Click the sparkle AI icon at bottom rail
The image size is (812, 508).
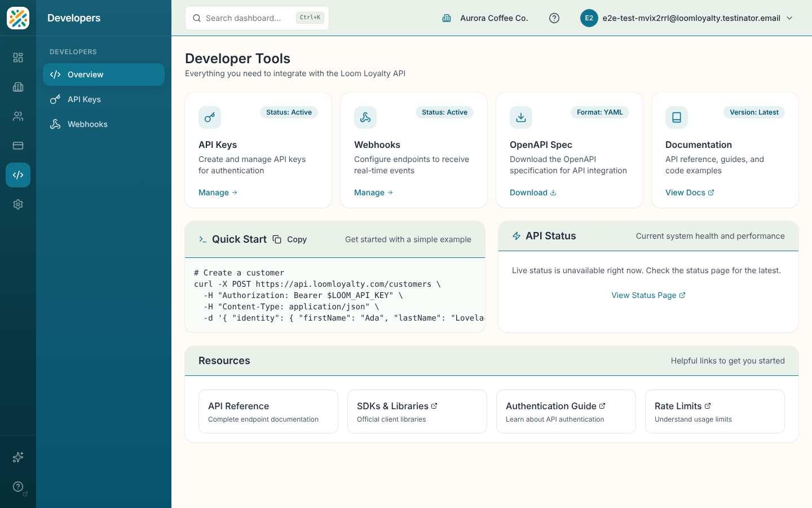[18, 457]
